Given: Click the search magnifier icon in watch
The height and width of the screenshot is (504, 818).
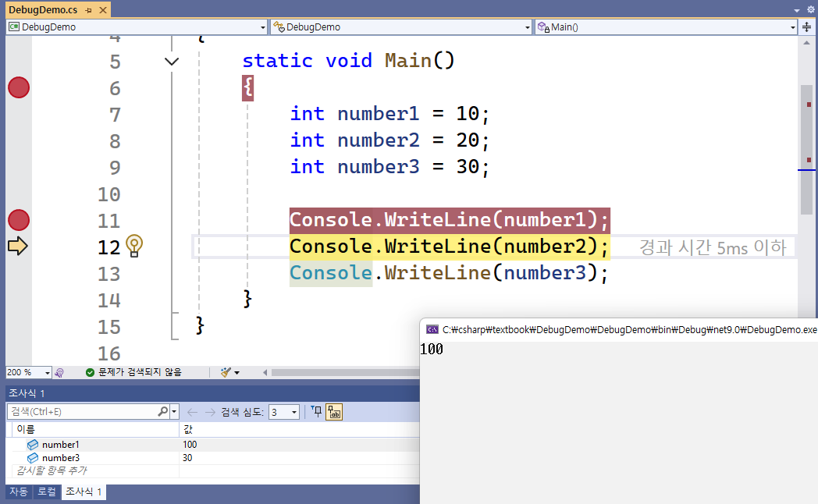Looking at the screenshot, I should coord(163,411).
